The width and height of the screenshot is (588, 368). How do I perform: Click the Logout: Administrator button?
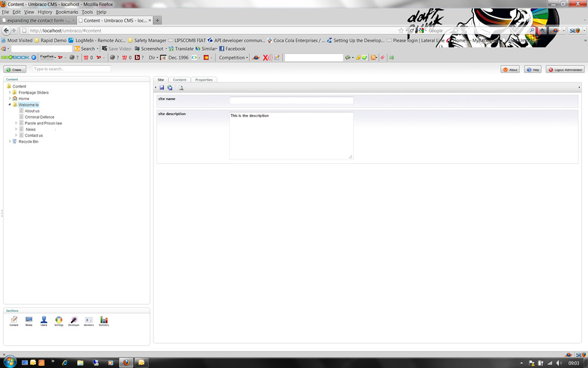565,69
